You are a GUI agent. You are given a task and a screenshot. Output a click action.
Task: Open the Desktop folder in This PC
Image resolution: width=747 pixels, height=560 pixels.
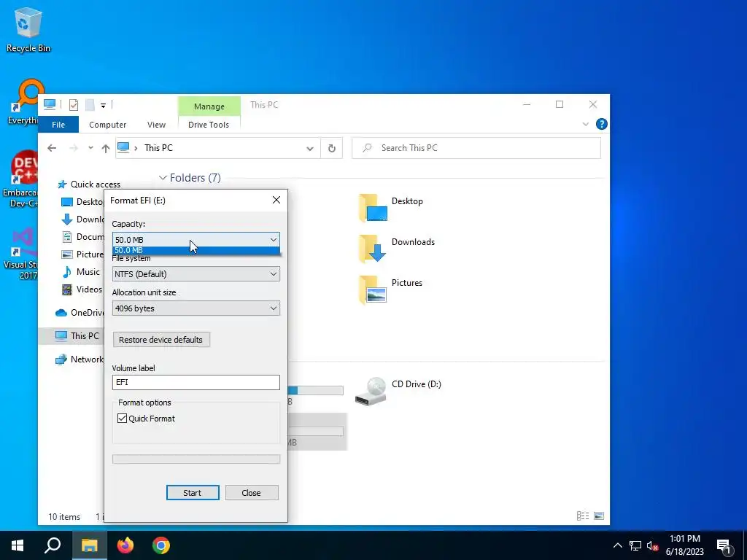(391, 208)
